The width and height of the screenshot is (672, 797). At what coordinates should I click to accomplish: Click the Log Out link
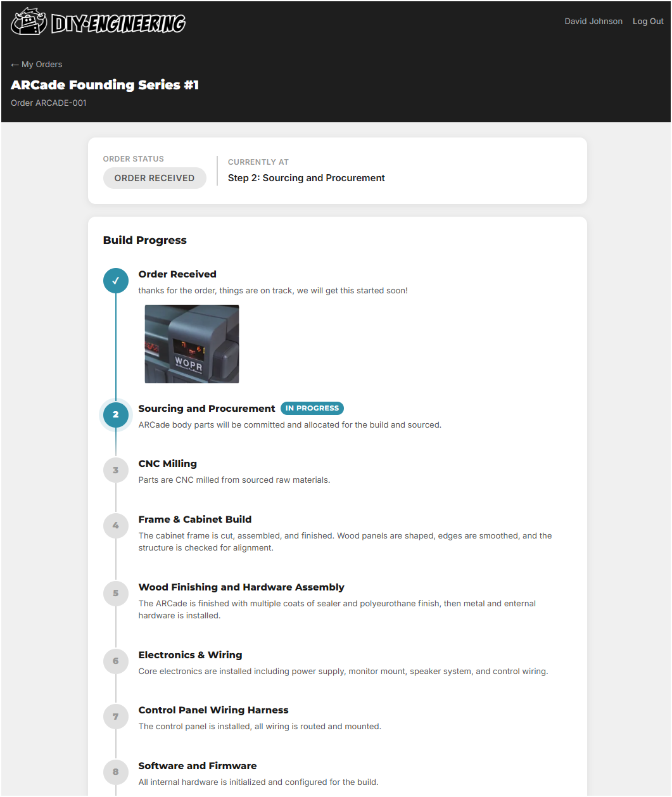(648, 21)
